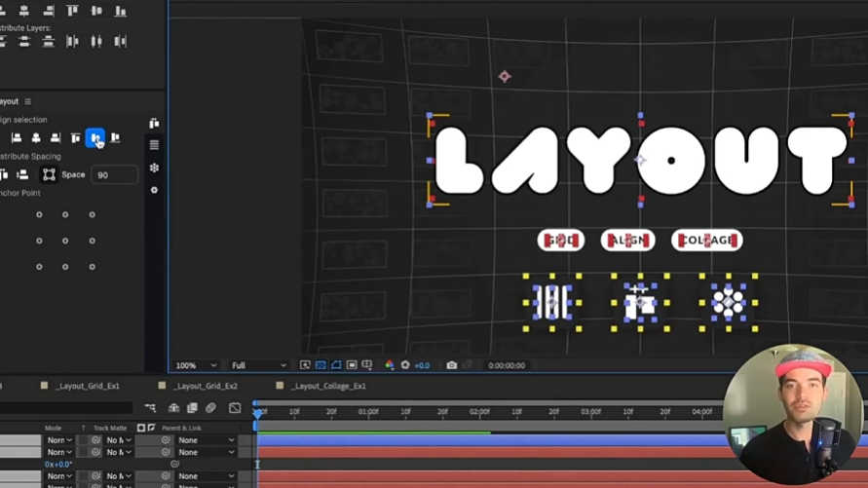Switch to the _Layout_Grid_Ex1 tab
Viewport: 868px width, 488px height.
(87, 387)
